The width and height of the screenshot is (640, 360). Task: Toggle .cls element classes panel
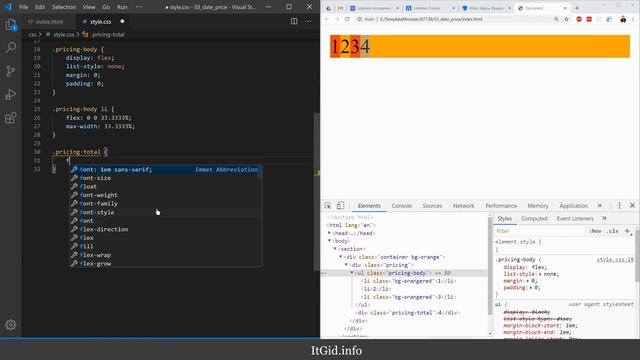coord(612,231)
